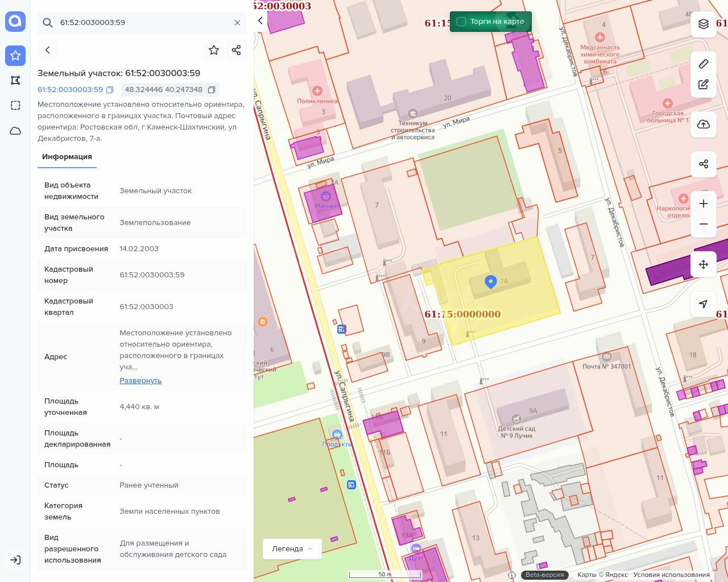This screenshot has width=728, height=582.
Task: Open the draw/edit geometry tool
Action: [704, 85]
